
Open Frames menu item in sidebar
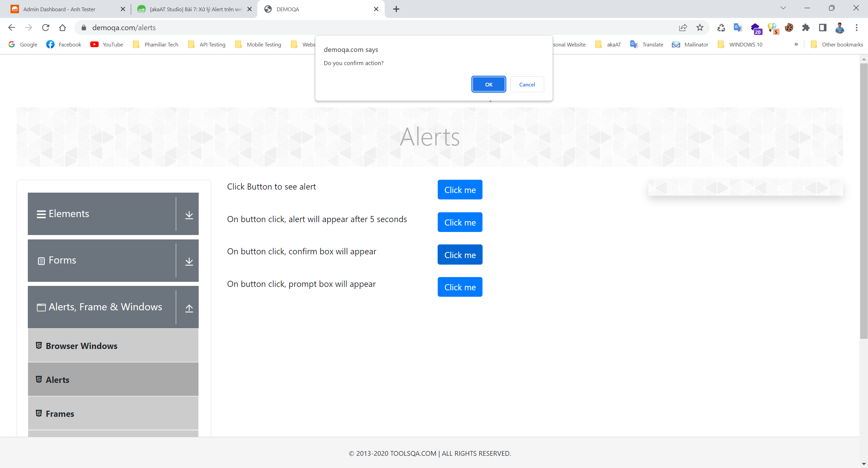coord(113,413)
